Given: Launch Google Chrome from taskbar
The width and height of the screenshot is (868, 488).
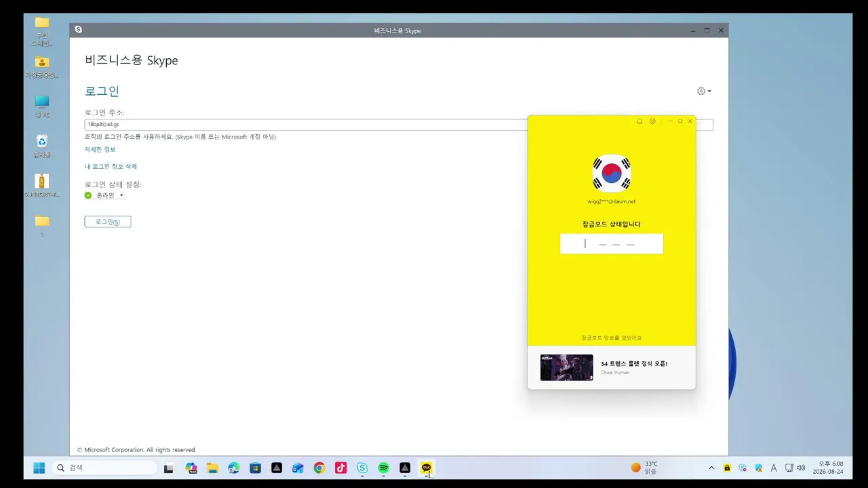Looking at the screenshot, I should [319, 468].
